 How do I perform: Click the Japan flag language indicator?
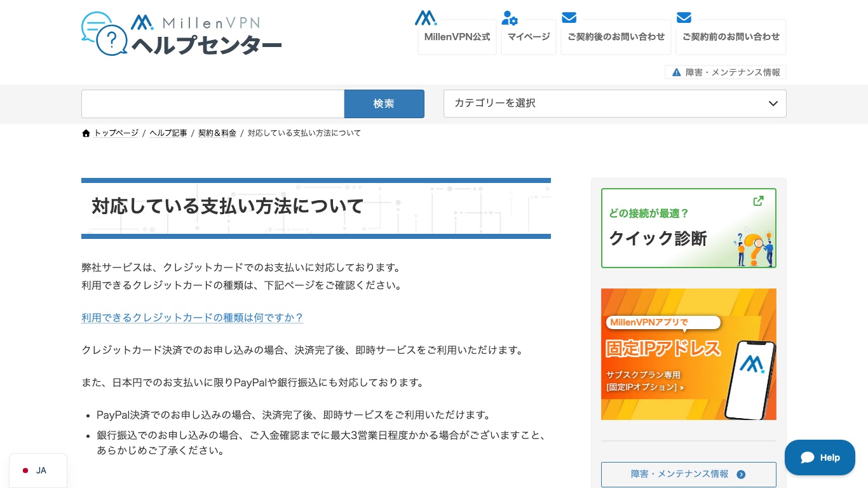click(x=25, y=471)
